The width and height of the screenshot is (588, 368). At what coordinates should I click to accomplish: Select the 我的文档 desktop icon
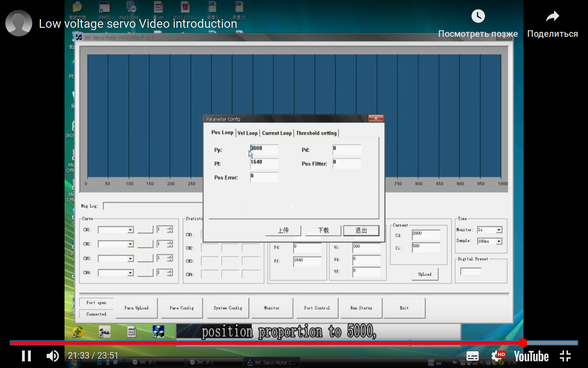click(77, 10)
